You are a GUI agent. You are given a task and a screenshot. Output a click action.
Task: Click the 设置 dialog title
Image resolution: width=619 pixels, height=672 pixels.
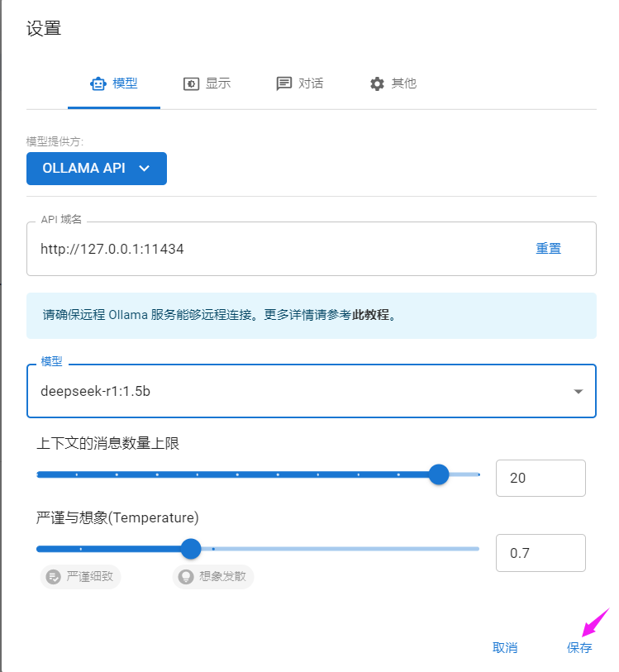44,29
